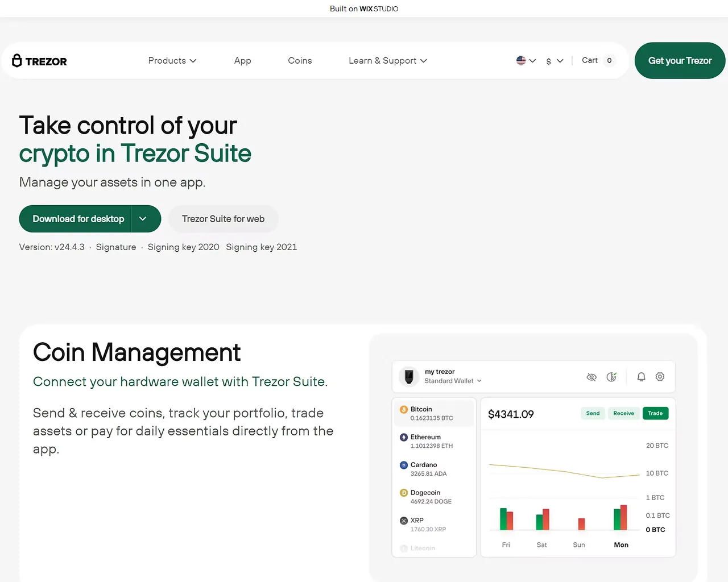
Task: Click the 10 BTC axis label
Action: (657, 473)
